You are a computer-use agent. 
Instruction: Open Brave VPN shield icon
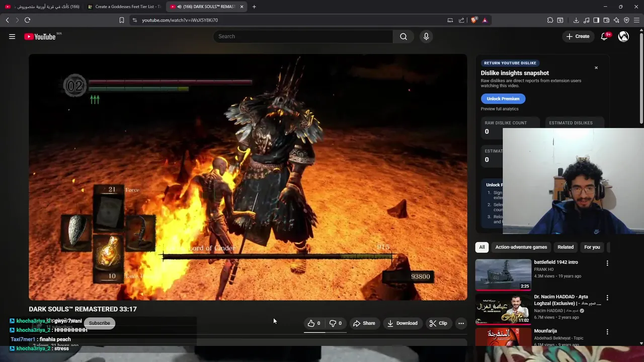(x=626, y=20)
